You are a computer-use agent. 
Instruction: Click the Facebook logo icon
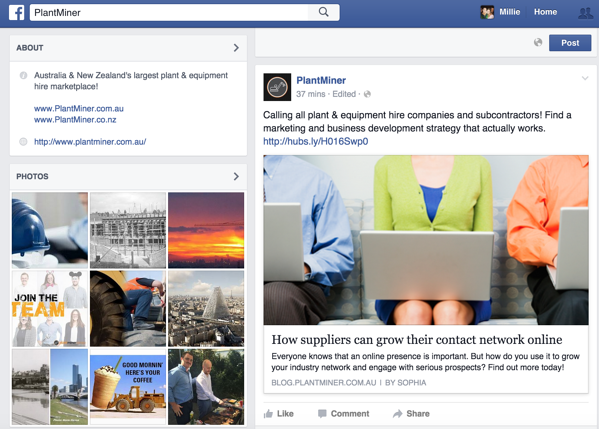16,12
